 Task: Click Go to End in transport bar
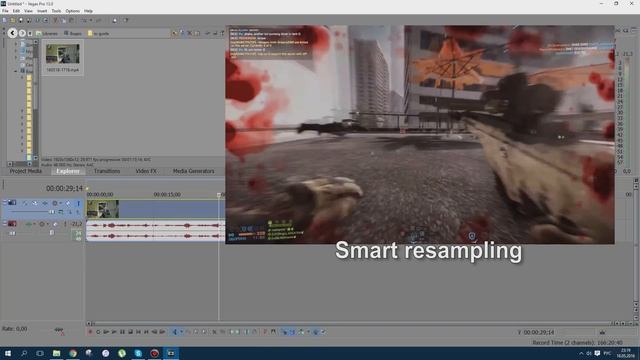pyautogui.click(x=146, y=332)
